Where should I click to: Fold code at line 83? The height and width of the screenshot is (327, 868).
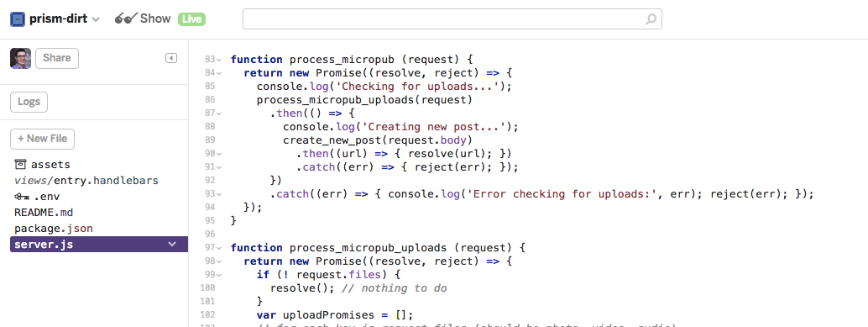[218, 60]
